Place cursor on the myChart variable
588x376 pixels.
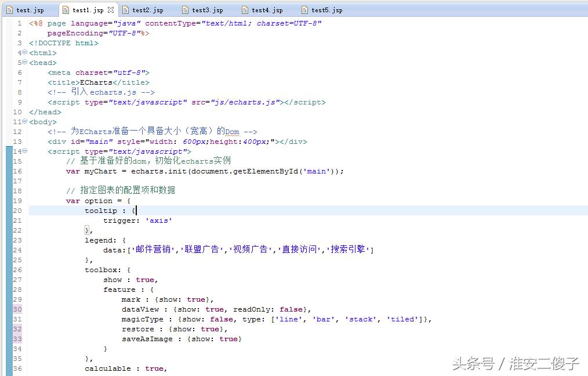[100, 171]
